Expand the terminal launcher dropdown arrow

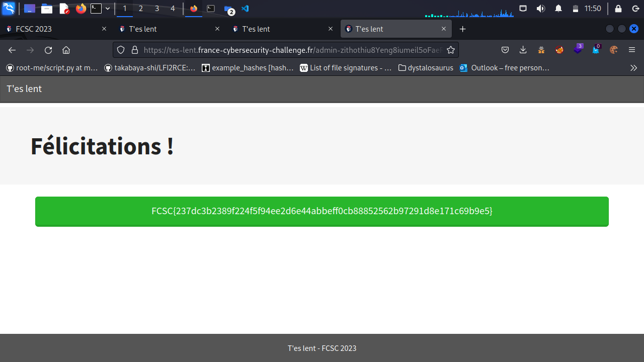pyautogui.click(x=108, y=9)
